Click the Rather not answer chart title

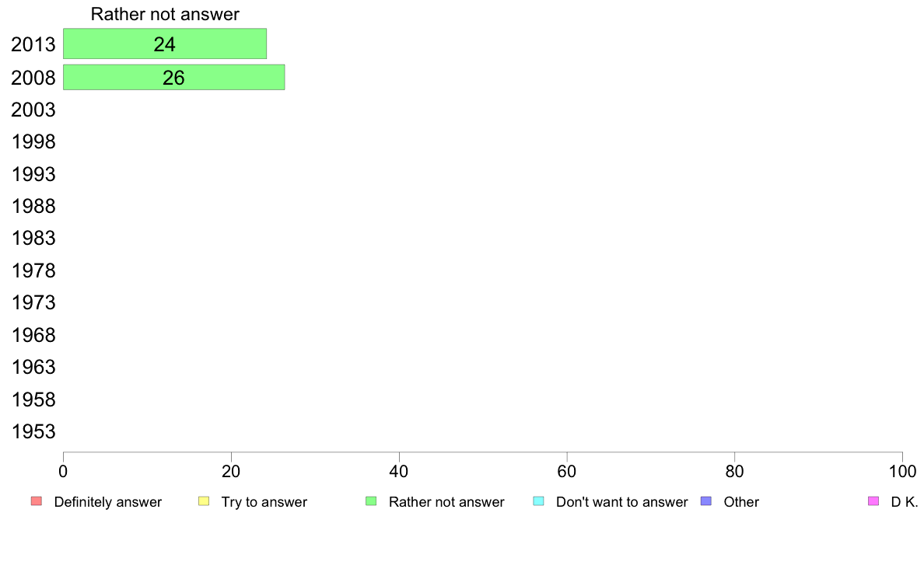coord(165,14)
